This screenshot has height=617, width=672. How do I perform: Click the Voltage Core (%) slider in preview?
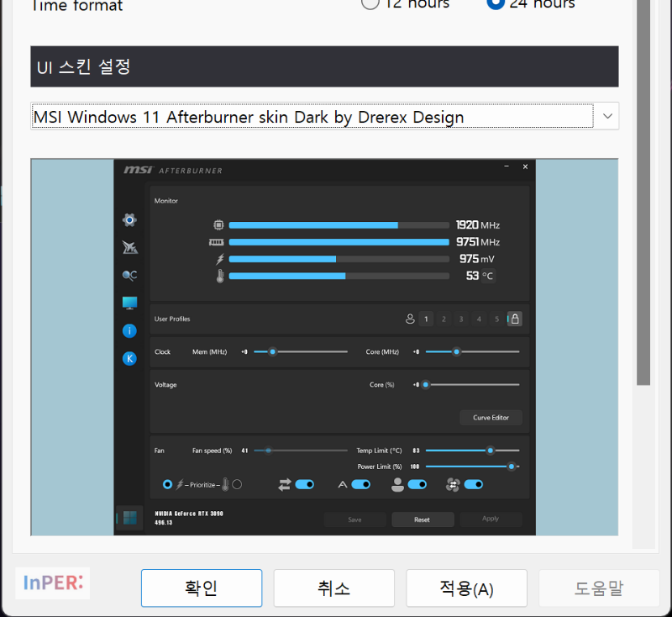[x=472, y=385]
